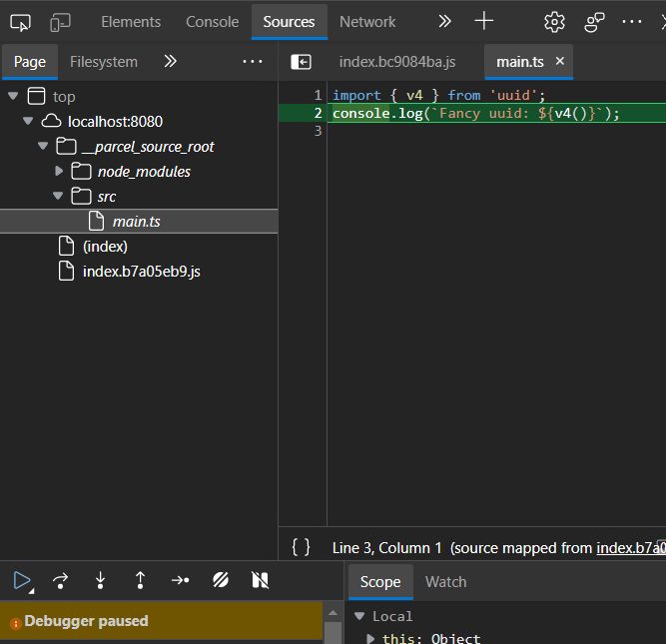
Task: Step to next statement
Action: 180,580
